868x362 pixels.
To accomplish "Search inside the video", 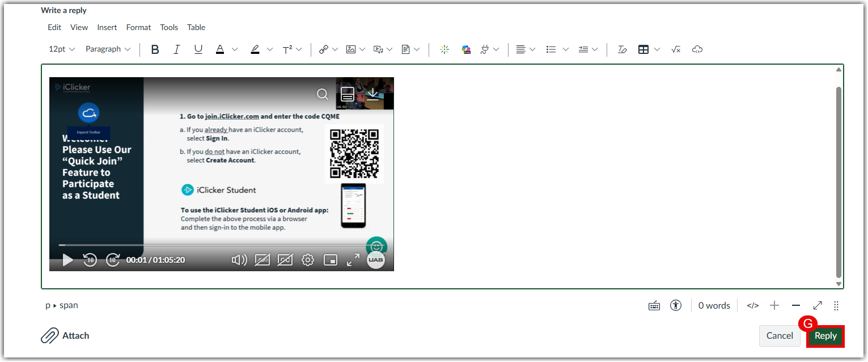I will click(x=323, y=95).
